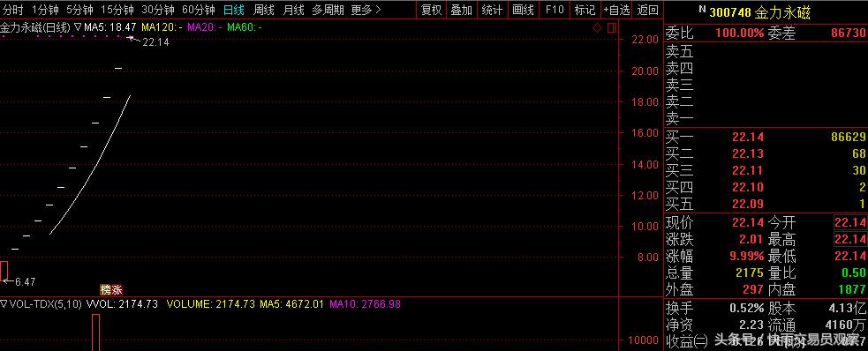Select the 60分钟 period tab

click(x=198, y=10)
